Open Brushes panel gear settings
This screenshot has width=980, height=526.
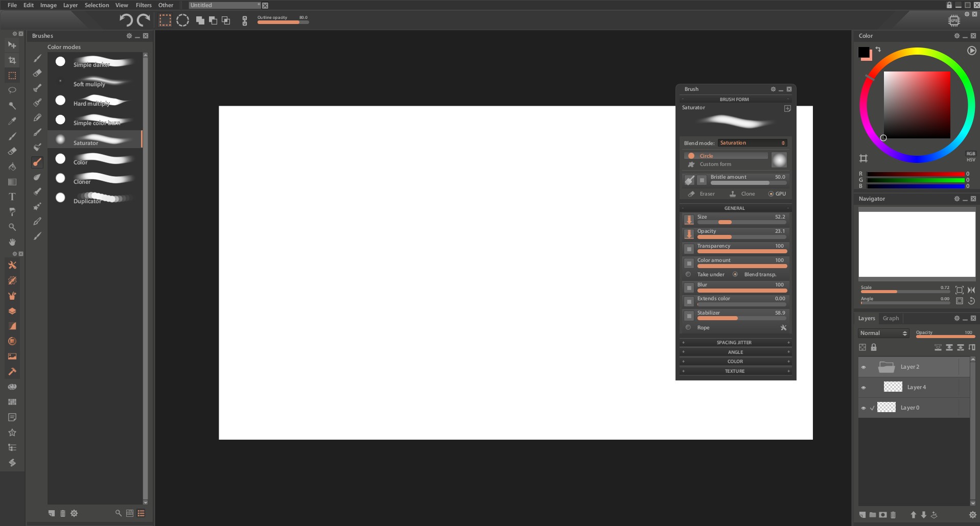tap(129, 36)
